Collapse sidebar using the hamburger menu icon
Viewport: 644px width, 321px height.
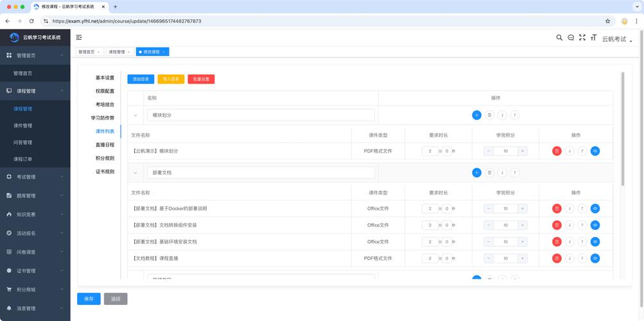pos(79,38)
